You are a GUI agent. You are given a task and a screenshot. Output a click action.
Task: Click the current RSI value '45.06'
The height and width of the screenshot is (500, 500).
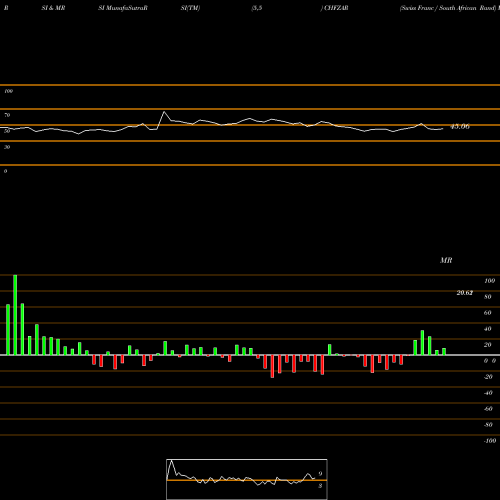(x=460, y=127)
